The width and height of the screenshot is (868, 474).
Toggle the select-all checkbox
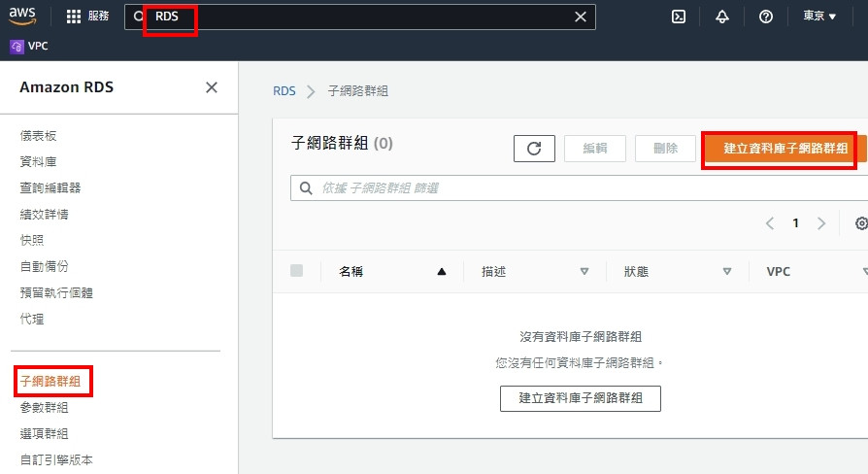tap(297, 271)
